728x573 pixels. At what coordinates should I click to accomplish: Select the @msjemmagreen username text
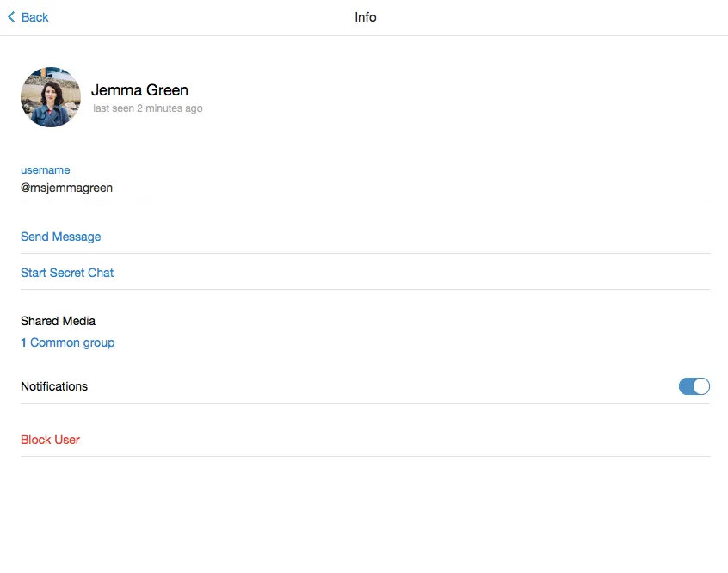pos(67,188)
